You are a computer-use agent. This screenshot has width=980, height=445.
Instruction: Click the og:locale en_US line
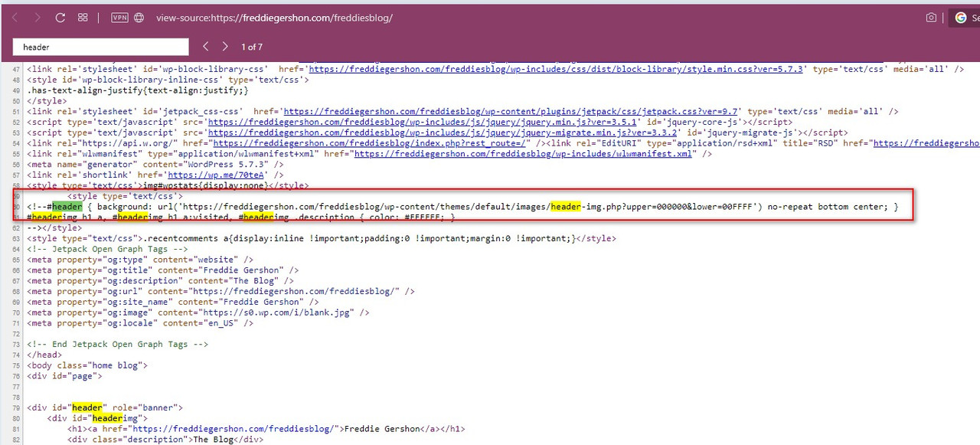[x=140, y=325]
